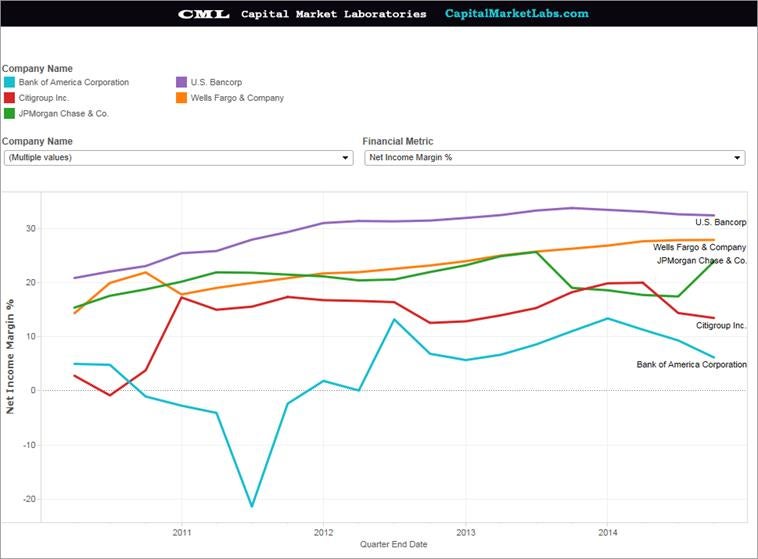Click the 2014 x-axis tick label
The image size is (758, 559).
608,533
